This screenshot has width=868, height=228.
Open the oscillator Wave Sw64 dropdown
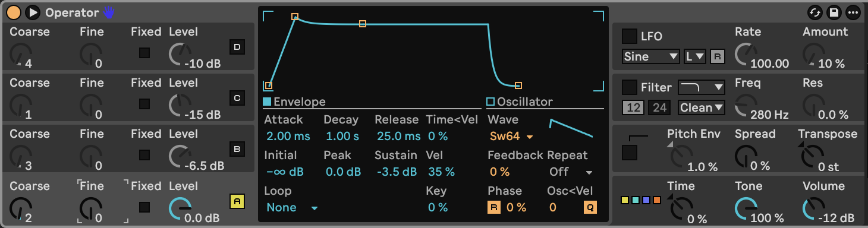coord(511,137)
